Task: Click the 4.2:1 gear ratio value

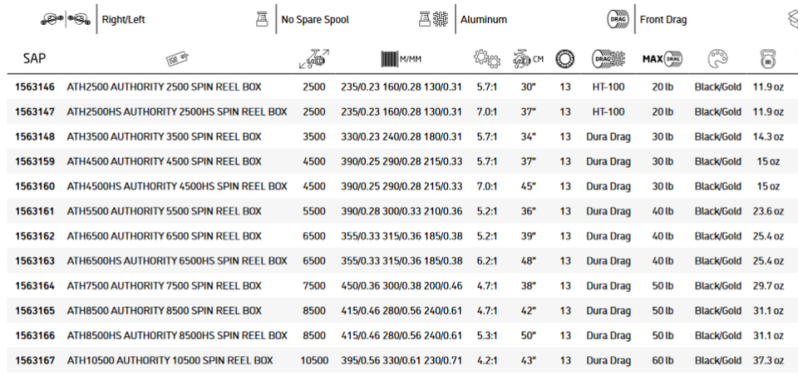Action: (487, 360)
